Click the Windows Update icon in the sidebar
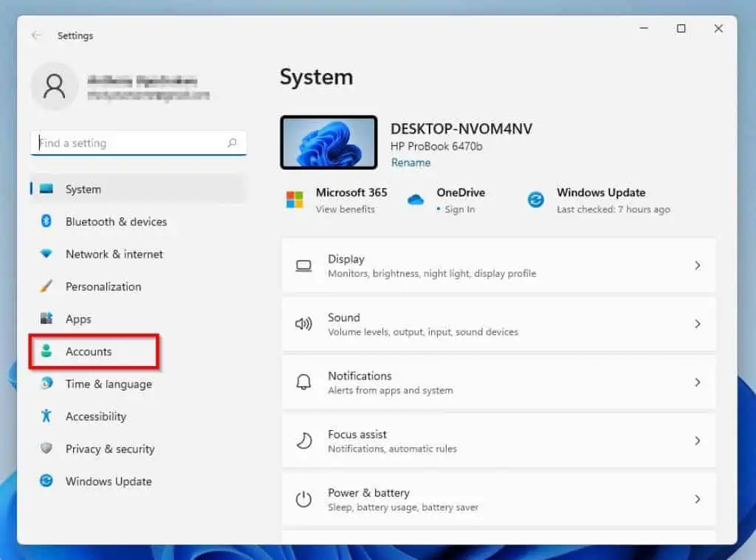The height and width of the screenshot is (560, 756). [x=46, y=481]
